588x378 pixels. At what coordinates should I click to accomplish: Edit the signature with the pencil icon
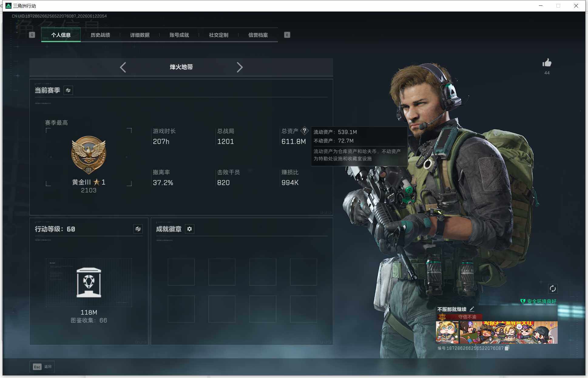[x=472, y=309]
